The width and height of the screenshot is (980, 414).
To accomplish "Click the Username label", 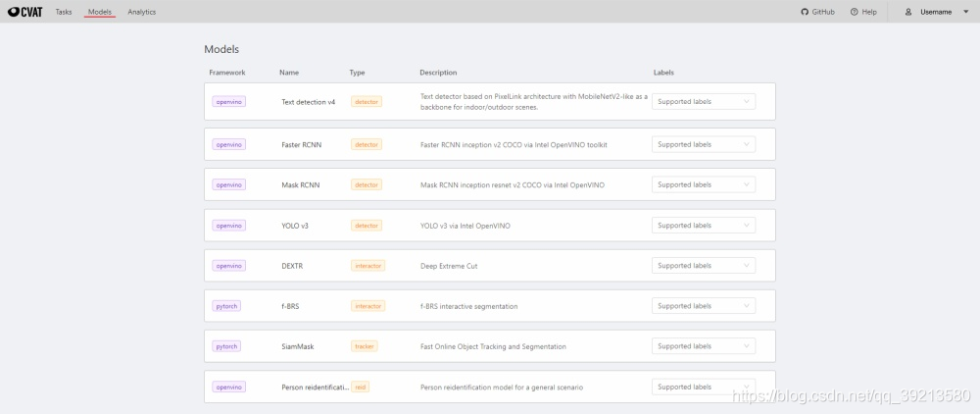I will pos(936,12).
